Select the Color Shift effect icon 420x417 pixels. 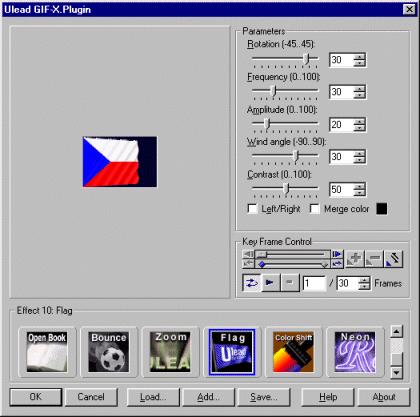point(293,352)
